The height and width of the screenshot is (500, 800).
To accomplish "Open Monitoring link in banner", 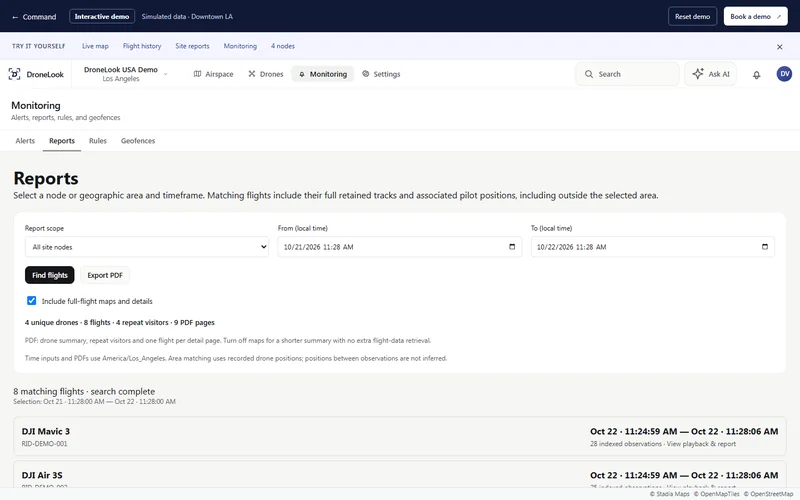I will pos(240,46).
